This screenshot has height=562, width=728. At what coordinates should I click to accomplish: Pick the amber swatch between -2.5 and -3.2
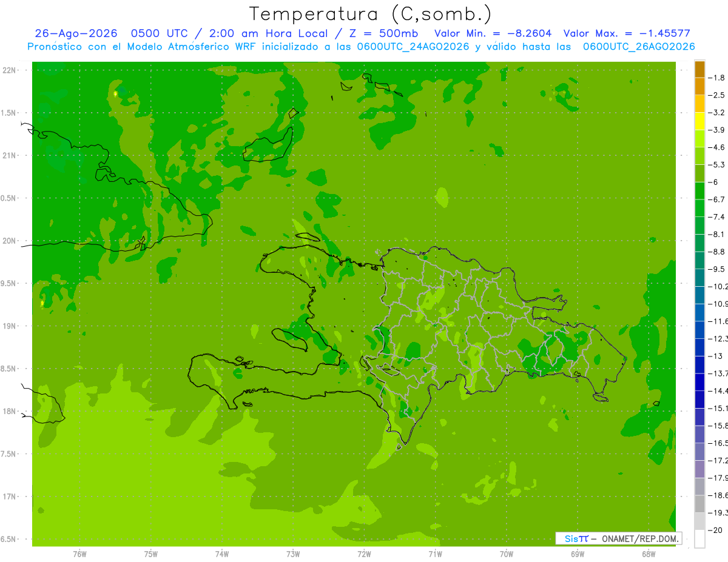[699, 104]
